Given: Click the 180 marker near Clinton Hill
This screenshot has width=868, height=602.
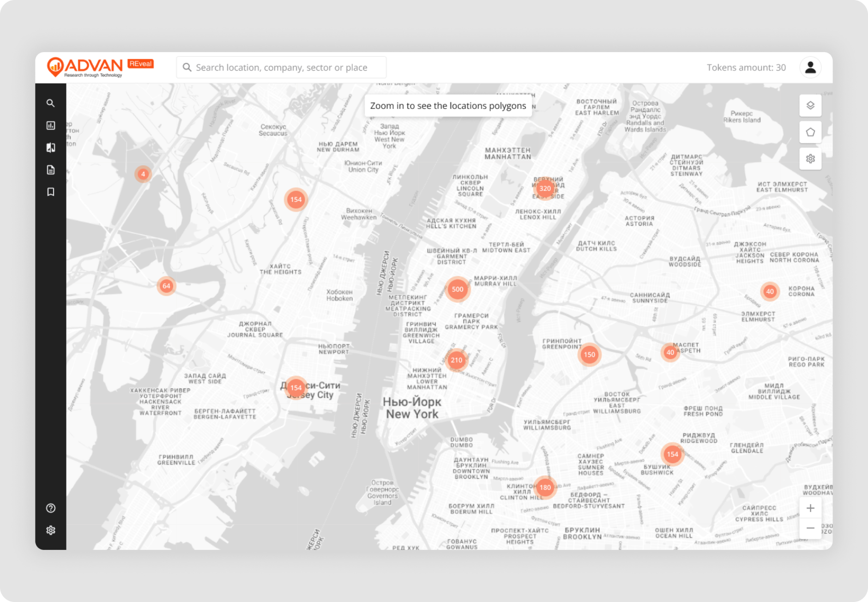Looking at the screenshot, I should [x=545, y=487].
